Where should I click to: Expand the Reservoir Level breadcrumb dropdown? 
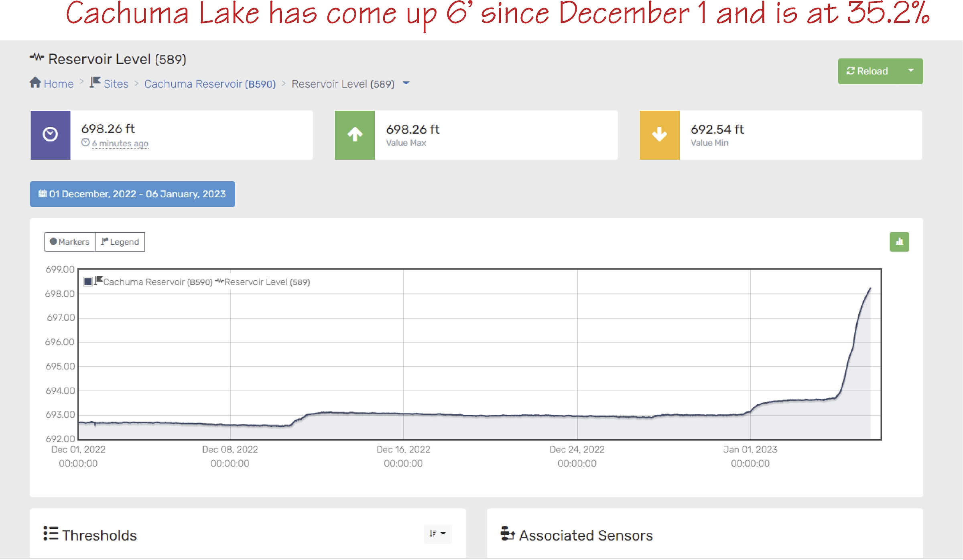(x=406, y=83)
